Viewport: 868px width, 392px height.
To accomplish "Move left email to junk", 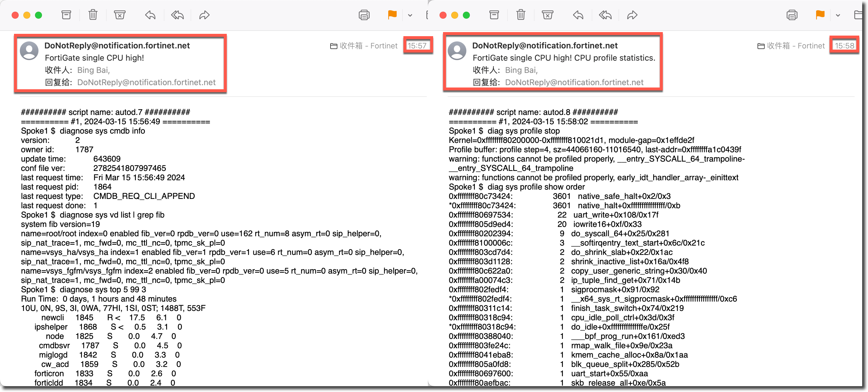I will (119, 15).
